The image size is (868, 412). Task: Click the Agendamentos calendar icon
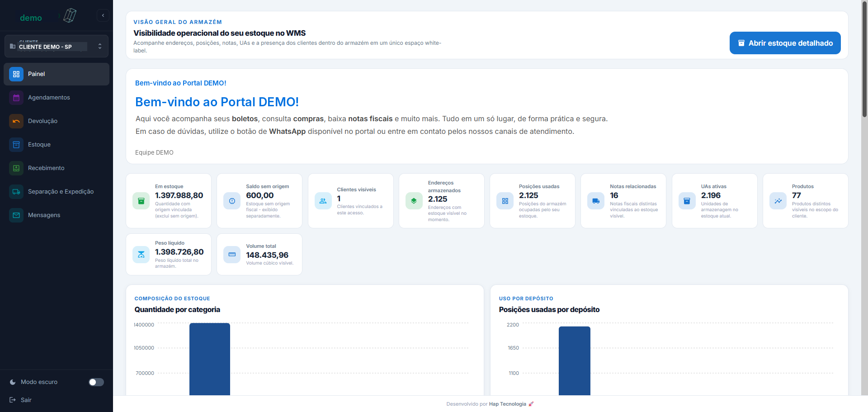click(x=16, y=98)
